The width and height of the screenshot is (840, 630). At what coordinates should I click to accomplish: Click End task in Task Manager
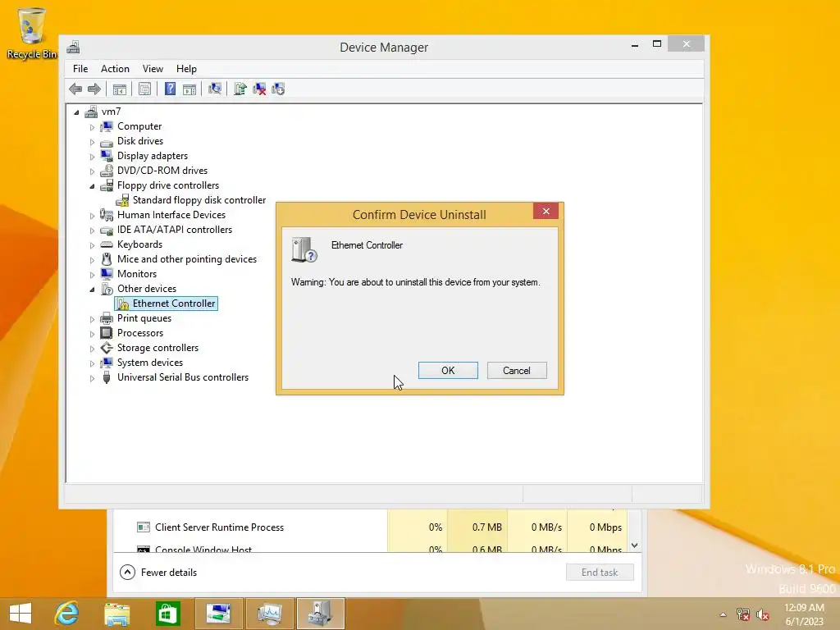pos(600,572)
